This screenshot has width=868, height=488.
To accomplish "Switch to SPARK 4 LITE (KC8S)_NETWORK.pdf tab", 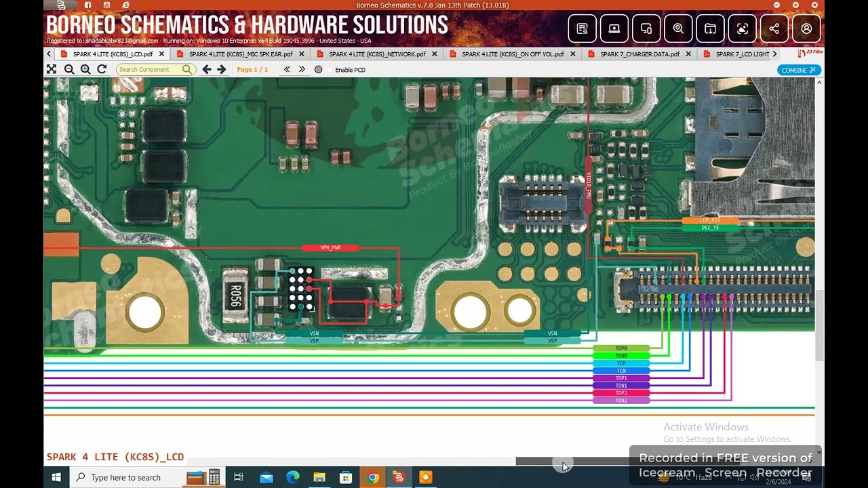I will (x=378, y=54).
